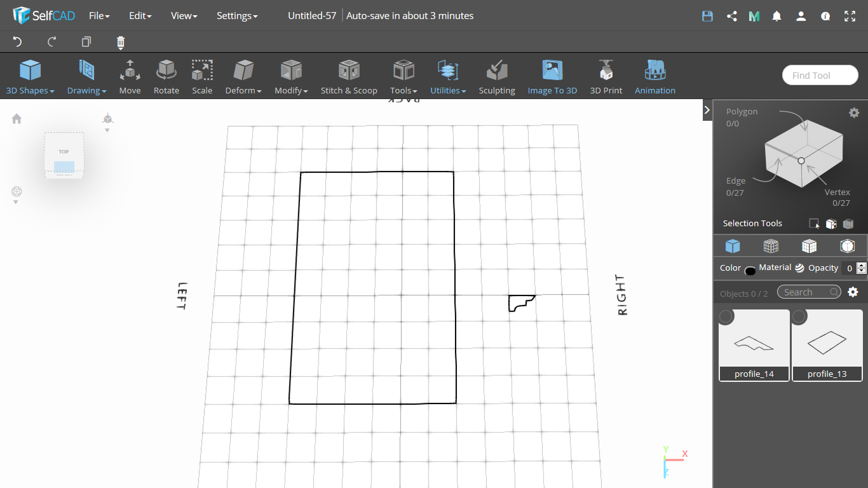This screenshot has width=868, height=488.
Task: Select Edge selection mode label
Action: tap(736, 181)
